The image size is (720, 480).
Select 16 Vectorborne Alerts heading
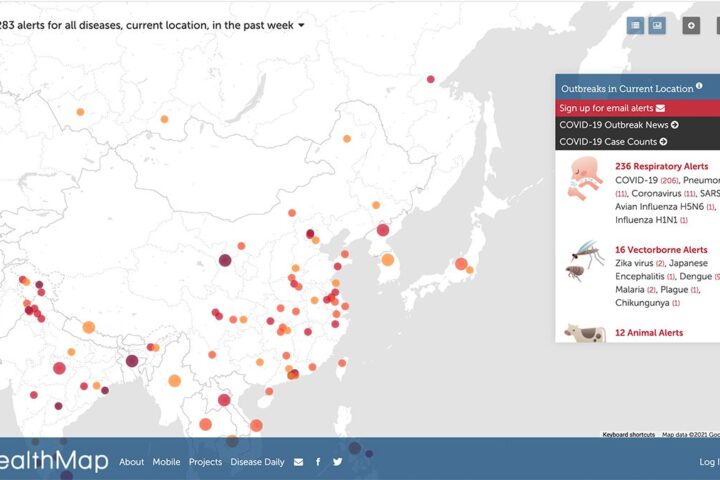[x=661, y=250]
